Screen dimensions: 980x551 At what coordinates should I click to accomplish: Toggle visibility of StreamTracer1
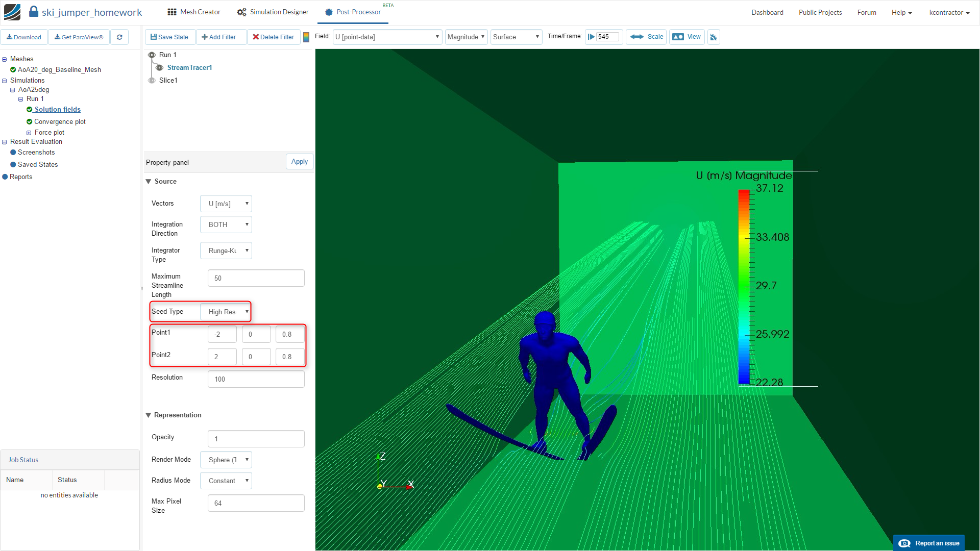pyautogui.click(x=159, y=68)
